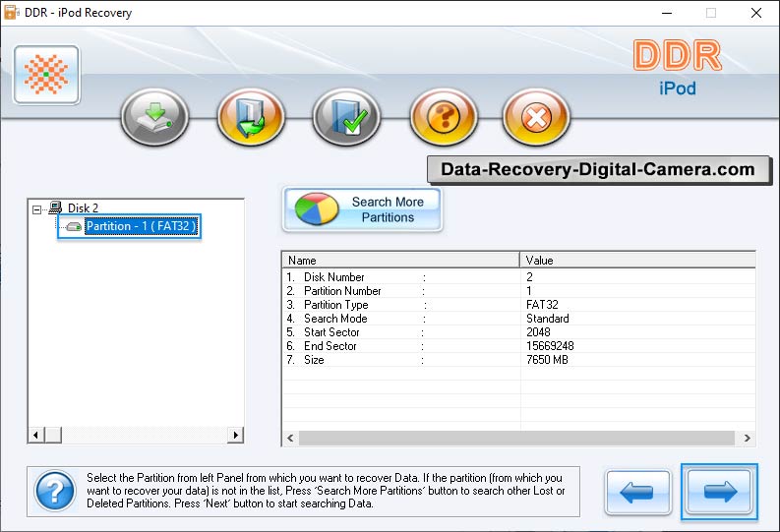
Task: Click the 'End Sector' row
Action: point(518,346)
